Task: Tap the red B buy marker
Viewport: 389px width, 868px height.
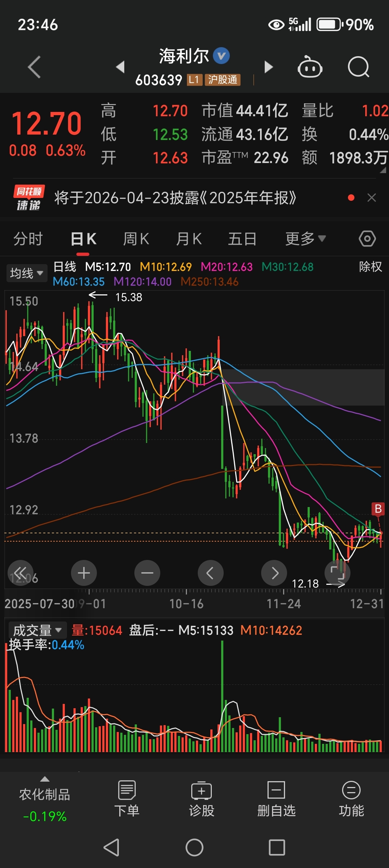Action: (x=378, y=509)
